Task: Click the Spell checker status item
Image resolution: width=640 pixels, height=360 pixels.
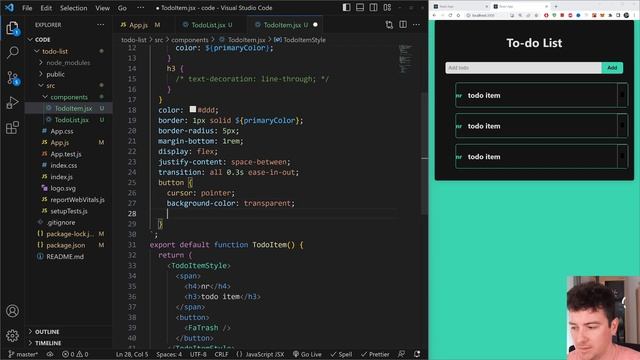Action: click(x=341, y=354)
